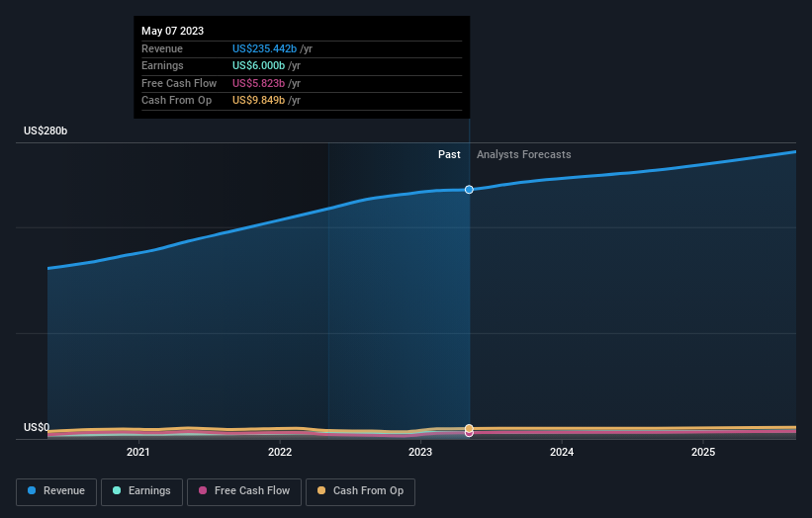812x518 pixels.
Task: Toggle the Earnings legend button
Action: tap(141, 491)
